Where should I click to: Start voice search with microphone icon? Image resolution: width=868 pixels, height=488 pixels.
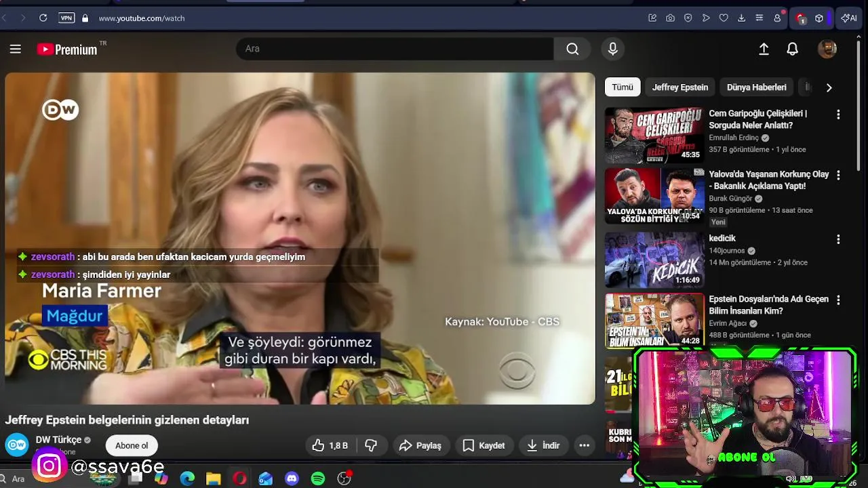(x=612, y=49)
